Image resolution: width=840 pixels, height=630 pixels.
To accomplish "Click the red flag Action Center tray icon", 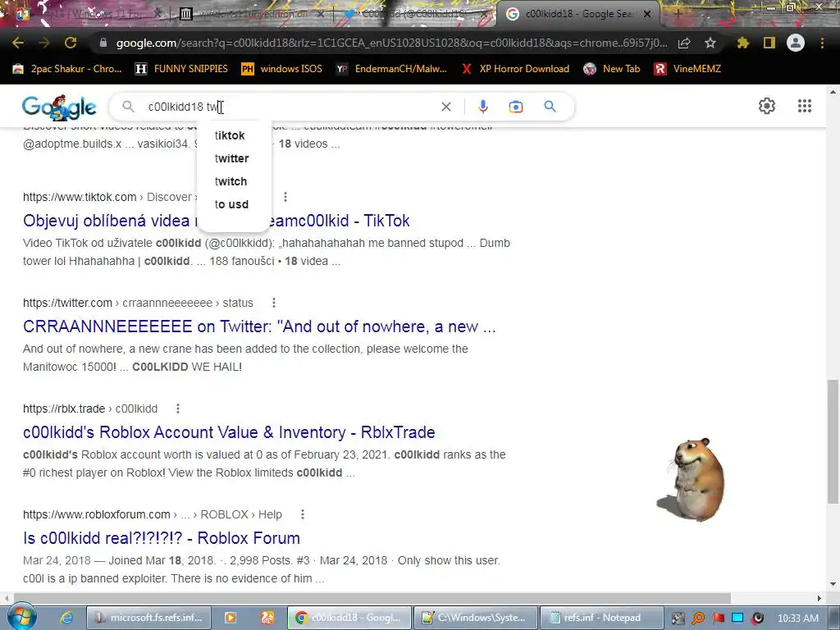I will pyautogui.click(x=718, y=619).
